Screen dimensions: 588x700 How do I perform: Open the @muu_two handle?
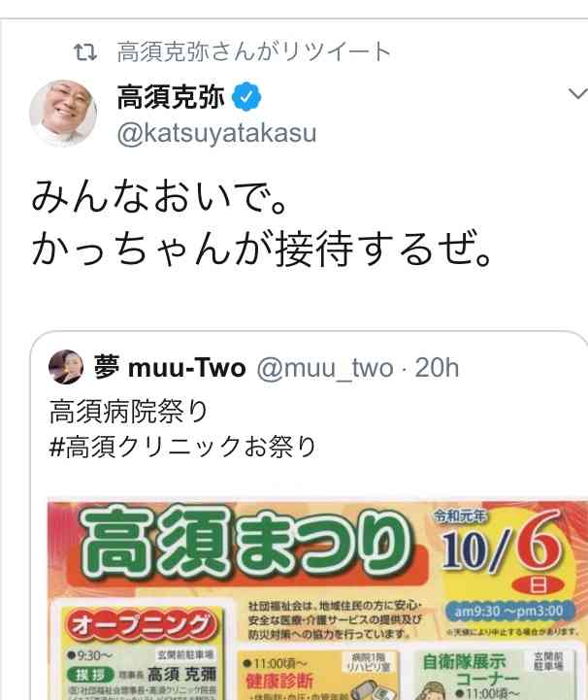click(325, 368)
